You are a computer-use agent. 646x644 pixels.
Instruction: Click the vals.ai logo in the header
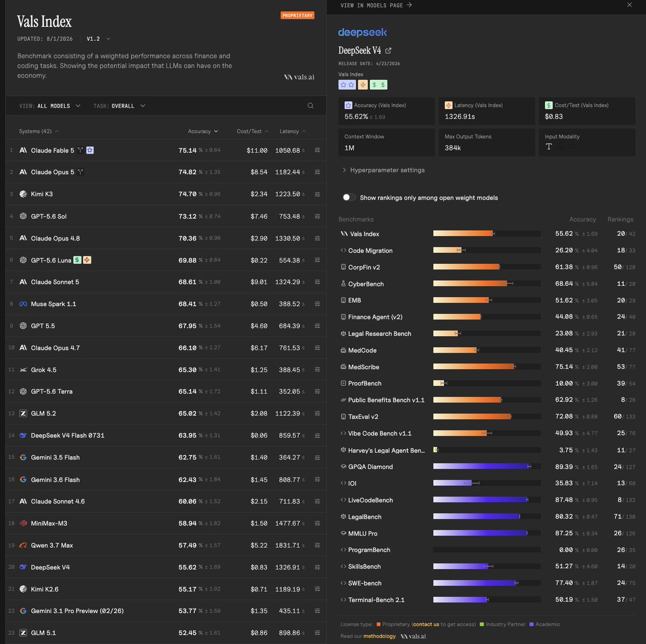click(x=299, y=77)
